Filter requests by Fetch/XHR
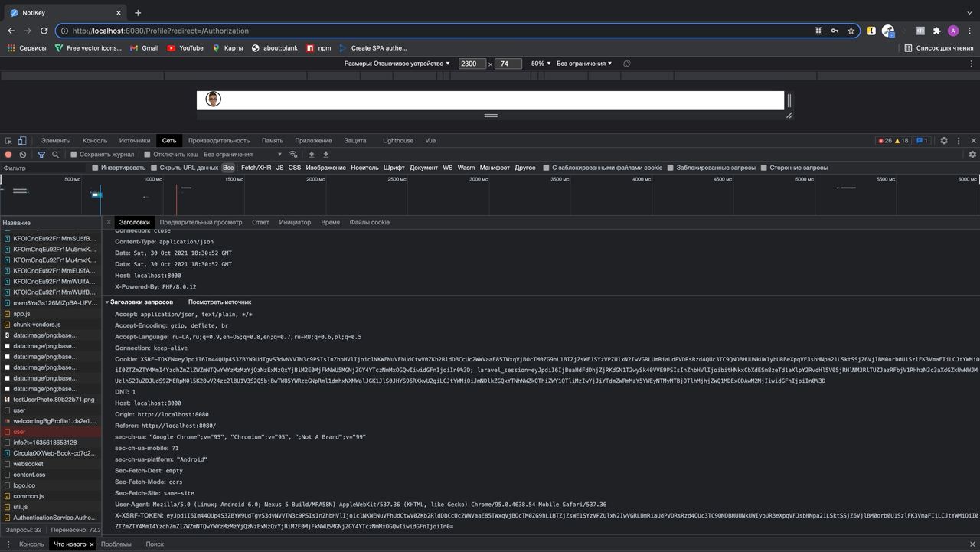Viewport: 980px width, 552px height. tap(256, 168)
